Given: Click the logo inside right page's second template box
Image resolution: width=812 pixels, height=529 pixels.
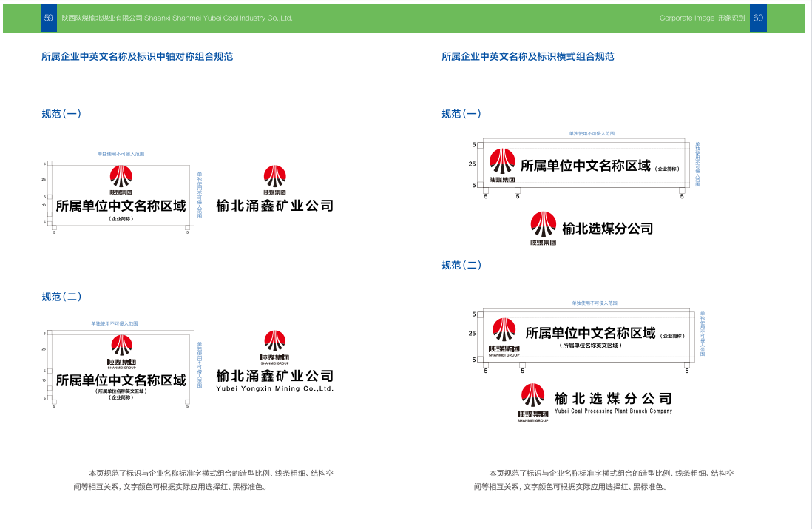Looking at the screenshot, I should [x=504, y=337].
